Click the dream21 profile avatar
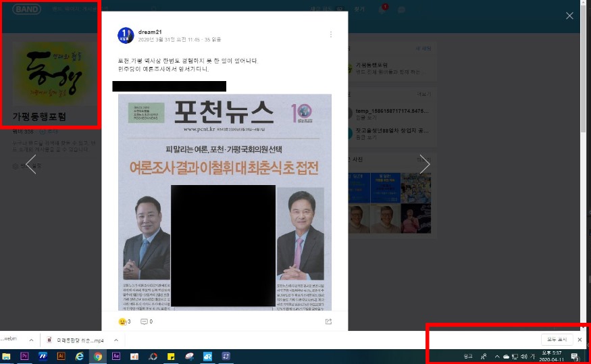This screenshot has width=591, height=364. [126, 35]
